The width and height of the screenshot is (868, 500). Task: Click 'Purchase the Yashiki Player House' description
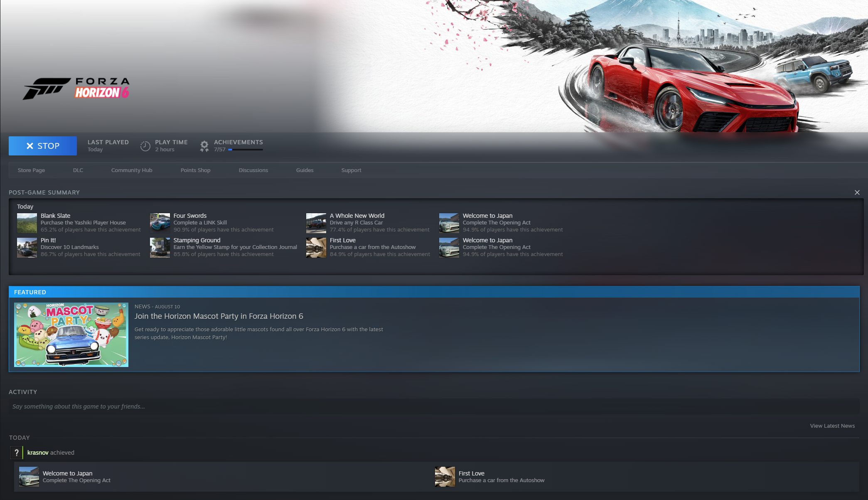[x=83, y=223]
